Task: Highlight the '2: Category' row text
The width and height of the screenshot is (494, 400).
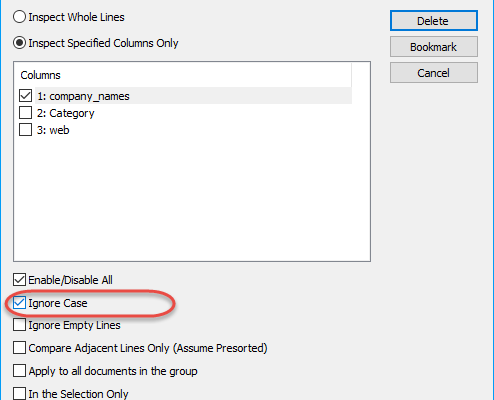Action: [65, 113]
